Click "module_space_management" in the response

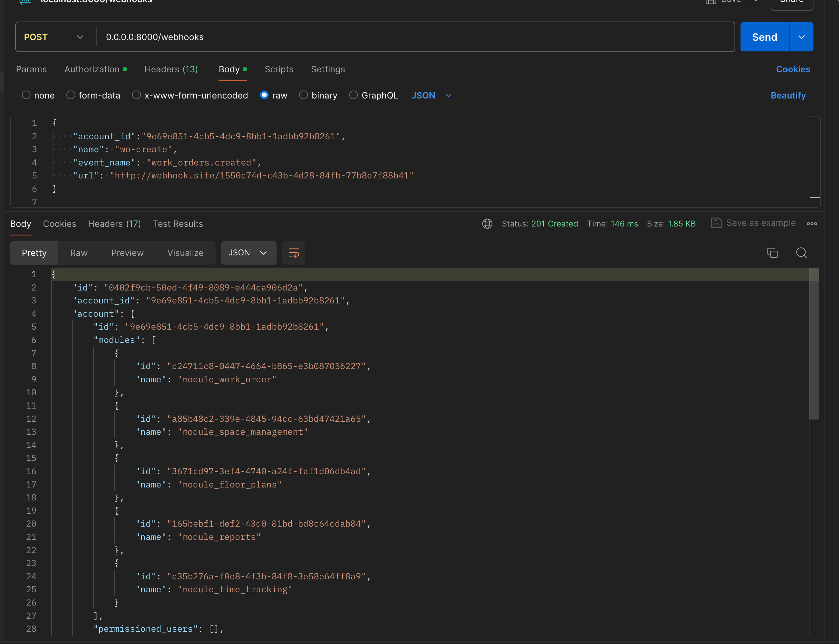243,432
